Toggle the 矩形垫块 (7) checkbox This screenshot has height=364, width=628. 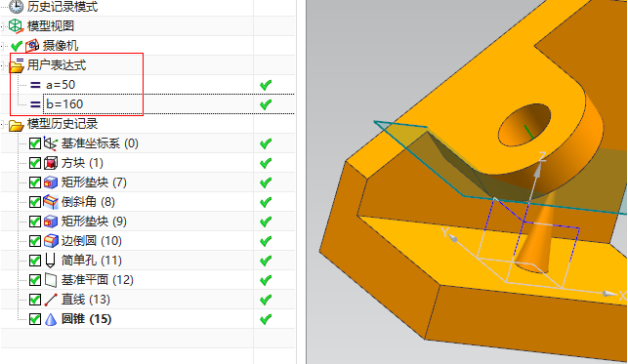[35, 182]
